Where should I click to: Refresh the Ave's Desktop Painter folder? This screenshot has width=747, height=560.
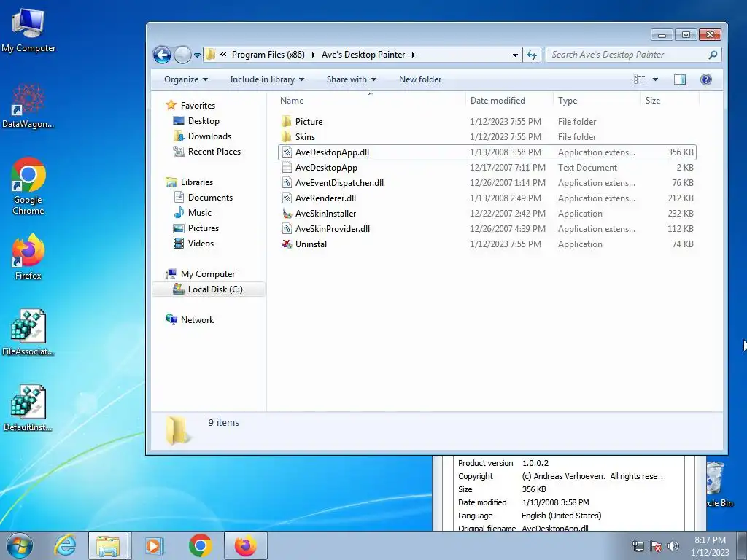pos(532,55)
